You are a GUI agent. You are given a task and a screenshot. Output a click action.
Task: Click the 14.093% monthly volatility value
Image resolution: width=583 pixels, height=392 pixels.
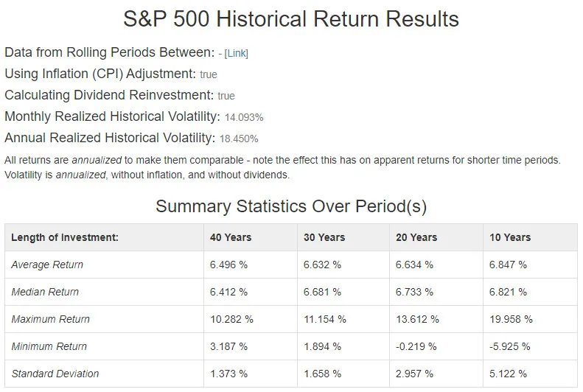point(244,117)
